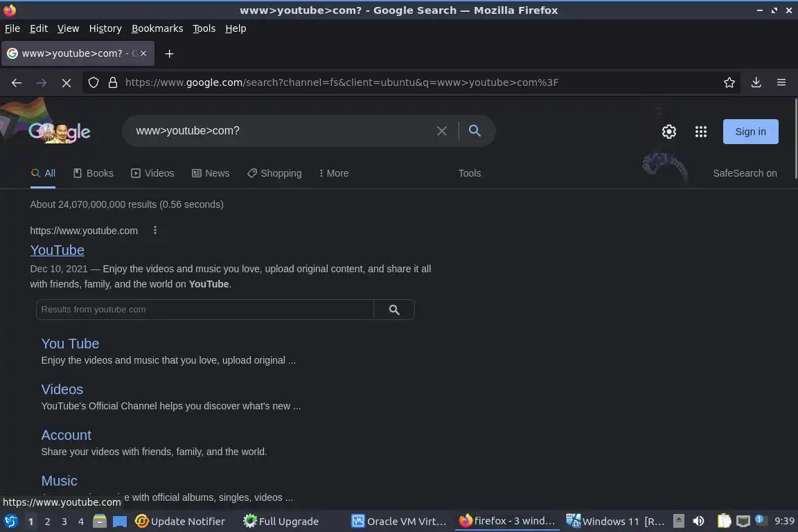Switch to Books results
798x532 pixels.
pos(93,173)
